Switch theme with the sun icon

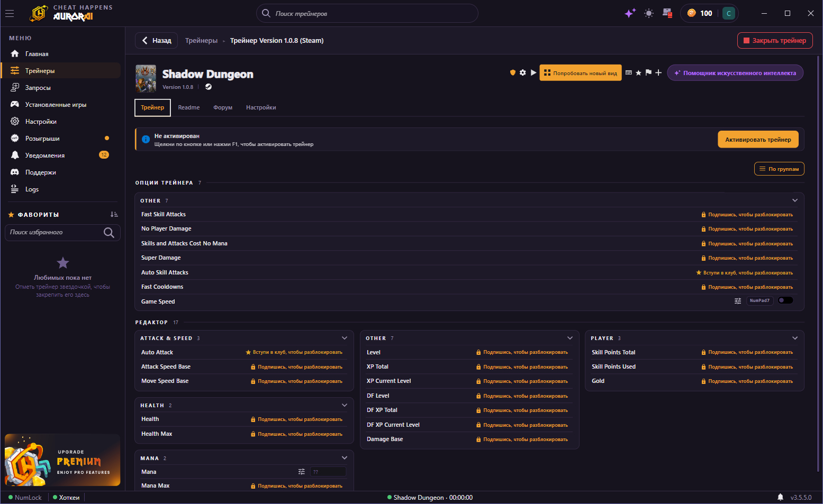coord(649,13)
